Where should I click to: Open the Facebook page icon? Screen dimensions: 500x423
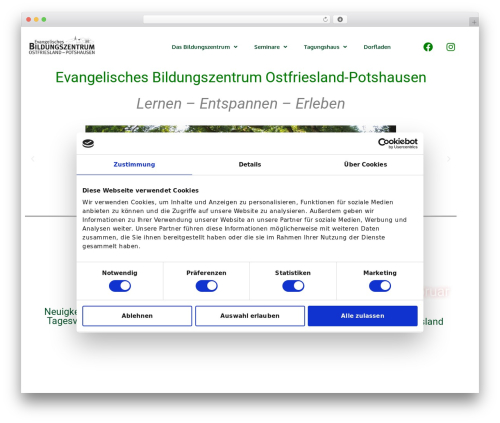428,47
